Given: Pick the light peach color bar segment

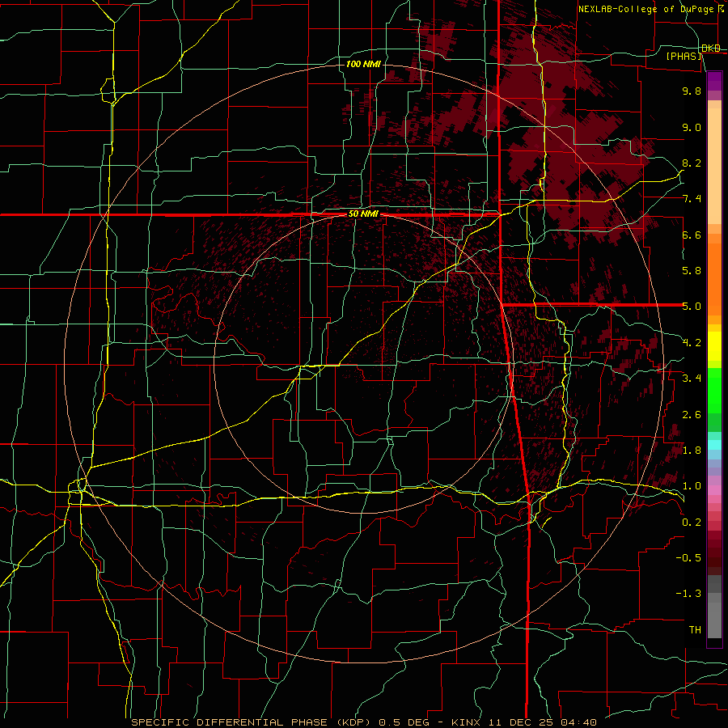Looking at the screenshot, I should click(x=714, y=167).
